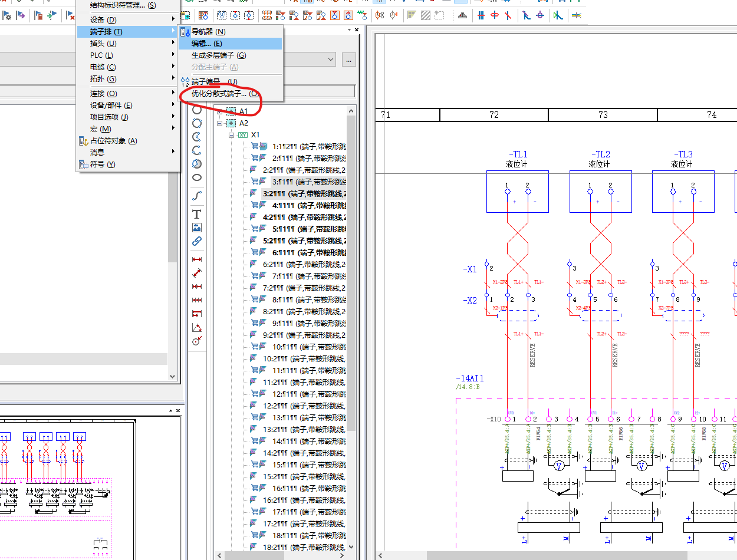Select the angle dimension tool
737x560 pixels.
(197, 328)
